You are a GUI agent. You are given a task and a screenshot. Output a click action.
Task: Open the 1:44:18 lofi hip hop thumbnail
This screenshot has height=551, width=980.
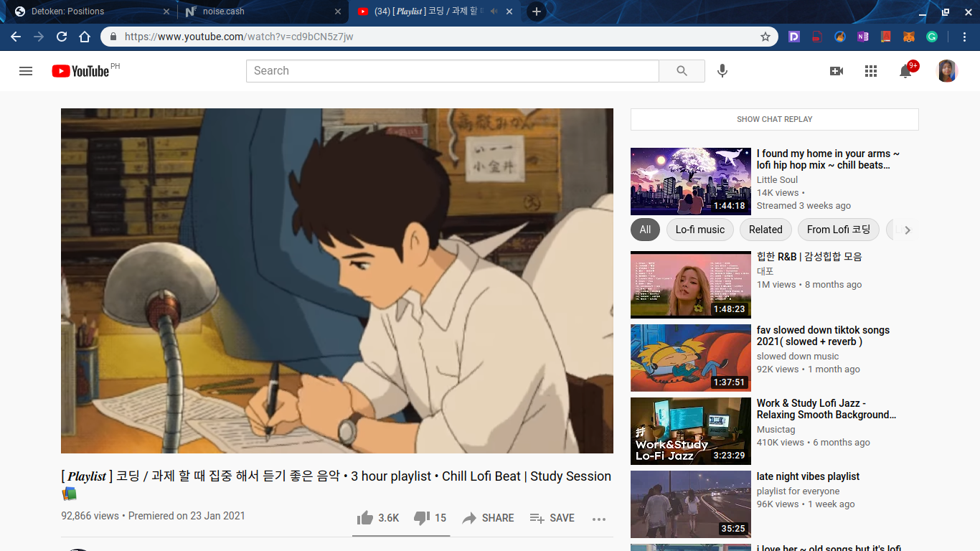point(690,182)
